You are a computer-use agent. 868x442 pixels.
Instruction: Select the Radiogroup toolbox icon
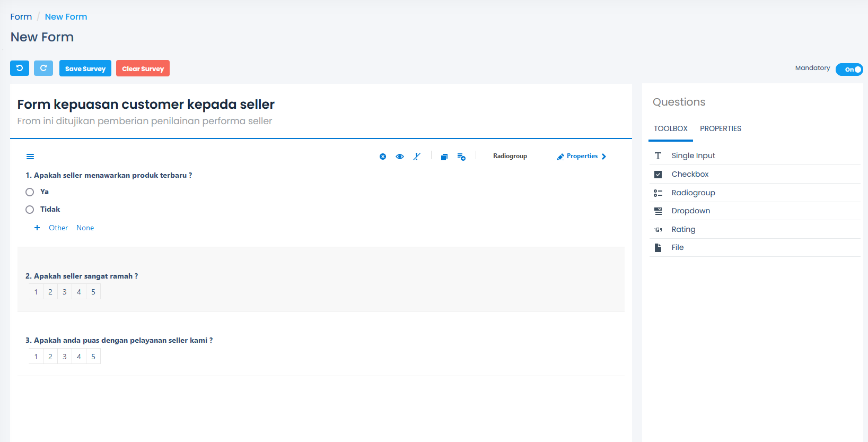click(658, 193)
